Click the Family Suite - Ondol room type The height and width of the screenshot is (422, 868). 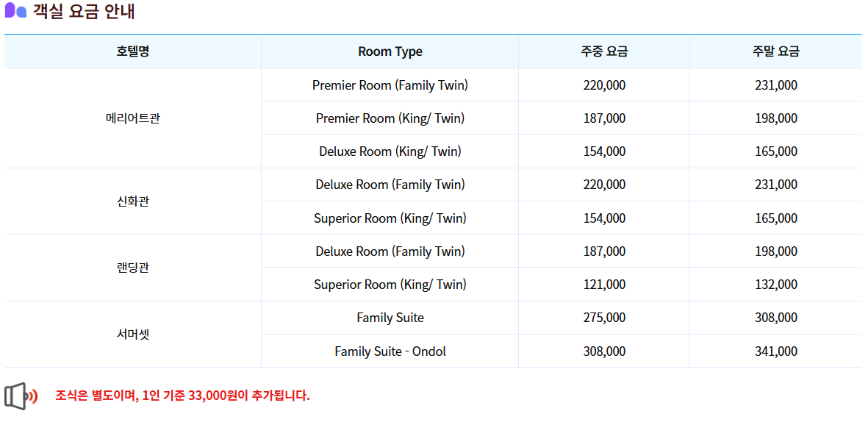coord(390,351)
